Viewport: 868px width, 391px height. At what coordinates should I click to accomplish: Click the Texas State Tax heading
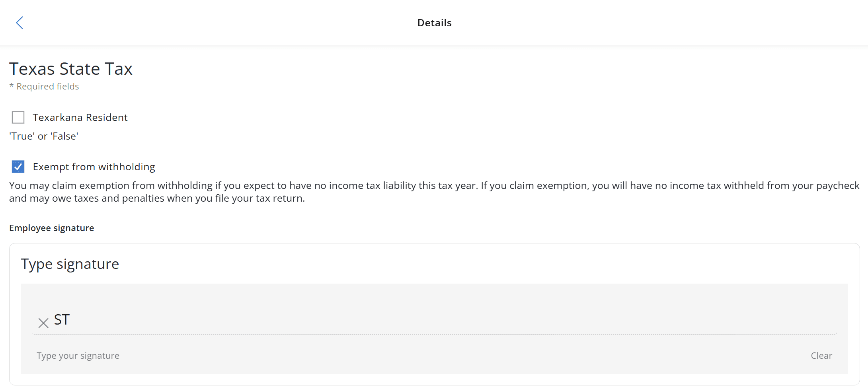pyautogui.click(x=71, y=69)
